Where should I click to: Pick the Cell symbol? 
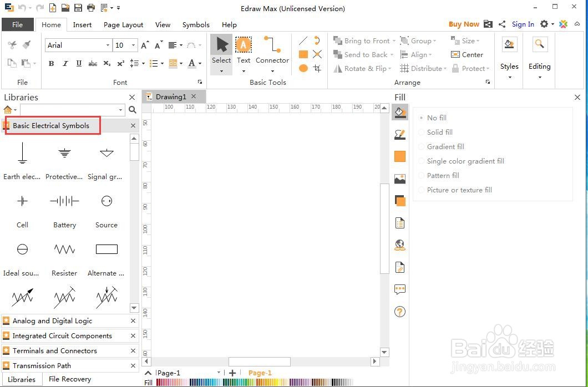point(23,201)
